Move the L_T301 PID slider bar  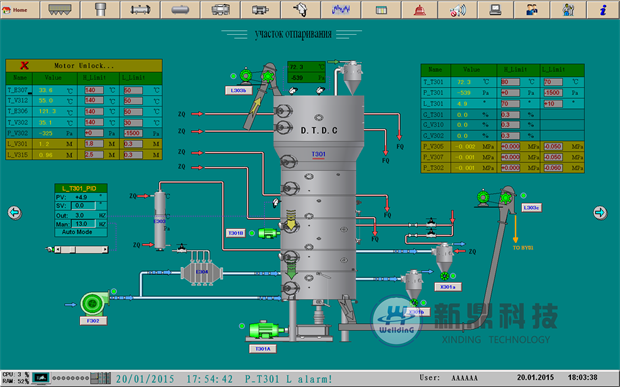[81, 249]
